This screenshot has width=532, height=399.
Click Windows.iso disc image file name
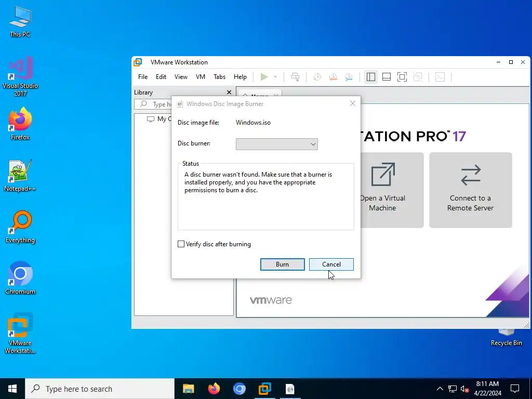253,123
